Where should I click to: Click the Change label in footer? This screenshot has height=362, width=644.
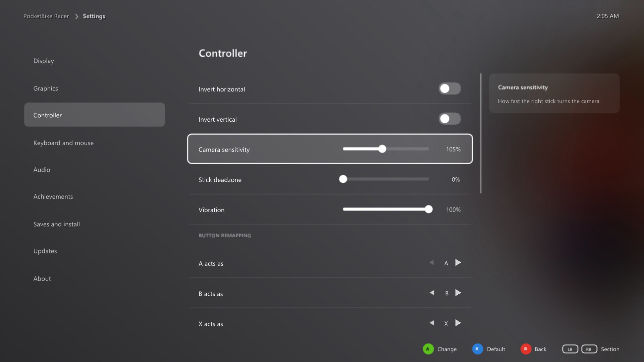[x=447, y=349]
